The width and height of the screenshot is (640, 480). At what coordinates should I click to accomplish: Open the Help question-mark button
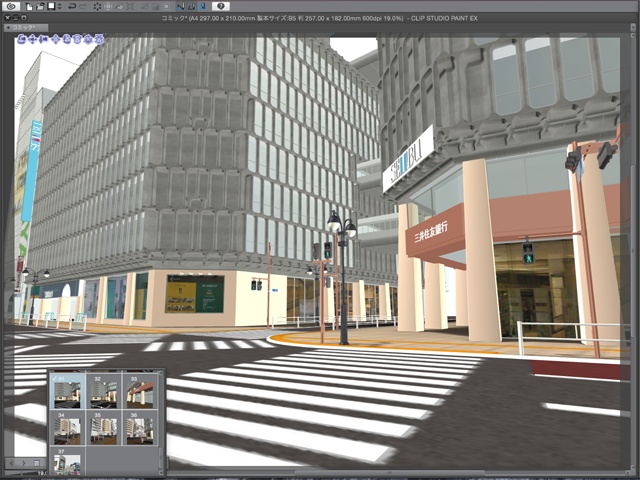[x=221, y=6]
